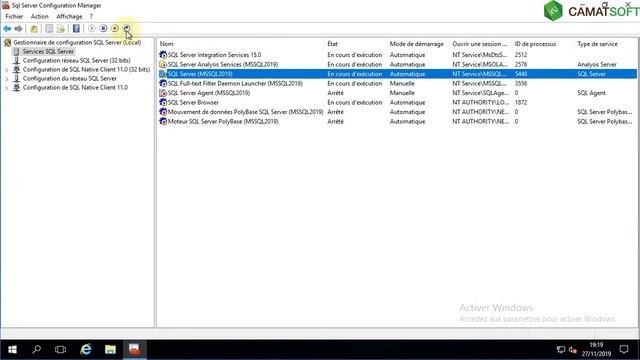Image resolution: width=640 pixels, height=360 pixels.
Task: Open Help with the blue question-mark icon
Action: (76, 29)
